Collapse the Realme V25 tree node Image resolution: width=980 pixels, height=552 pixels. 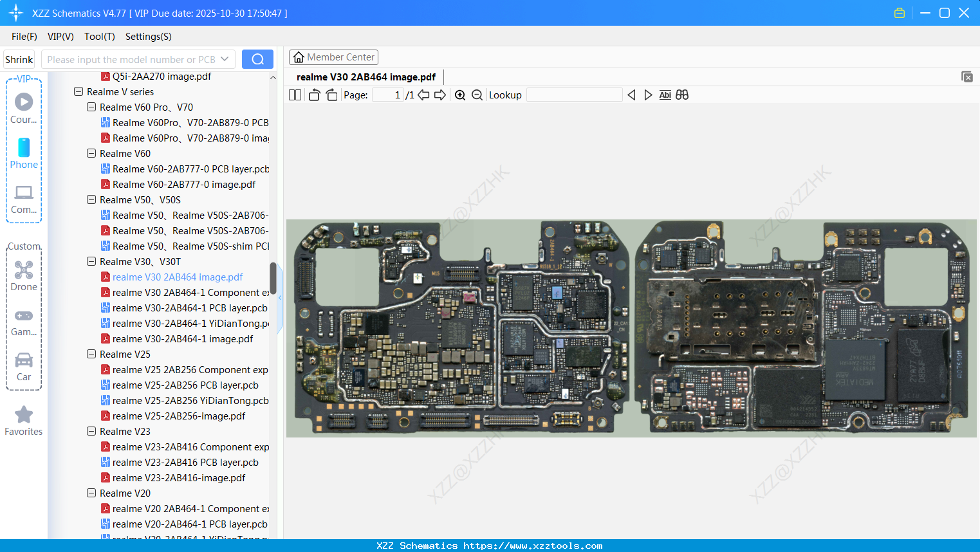91,354
